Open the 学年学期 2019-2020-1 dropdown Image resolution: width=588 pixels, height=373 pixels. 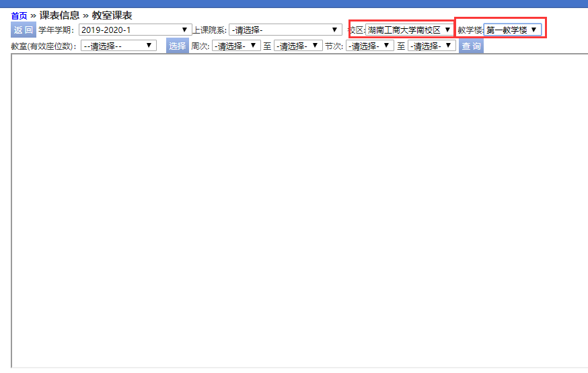click(135, 30)
